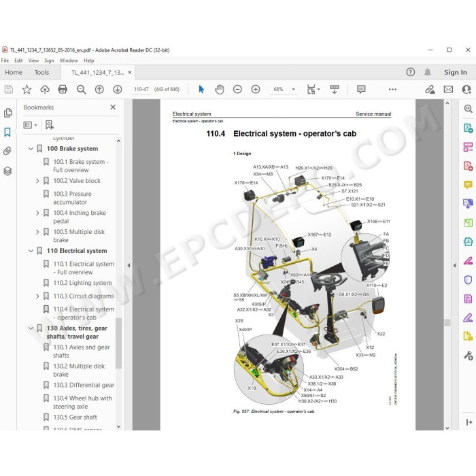Toggle the bookmarks panel icon

coord(7,132)
